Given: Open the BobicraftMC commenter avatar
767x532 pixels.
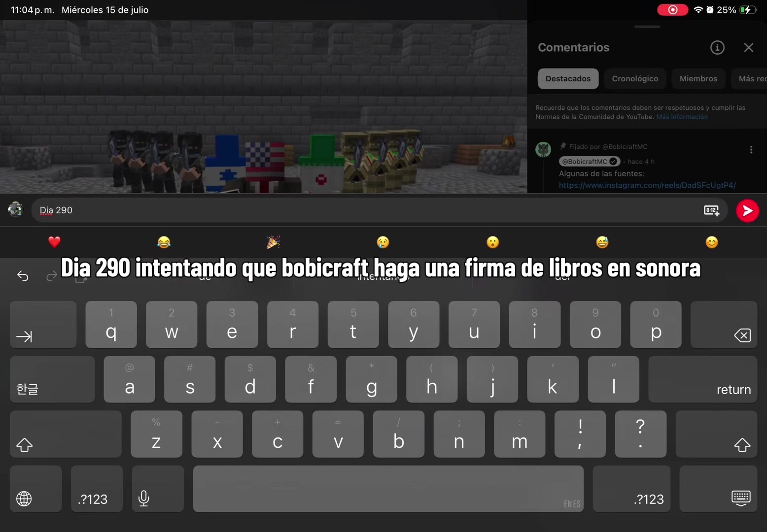Looking at the screenshot, I should click(543, 149).
